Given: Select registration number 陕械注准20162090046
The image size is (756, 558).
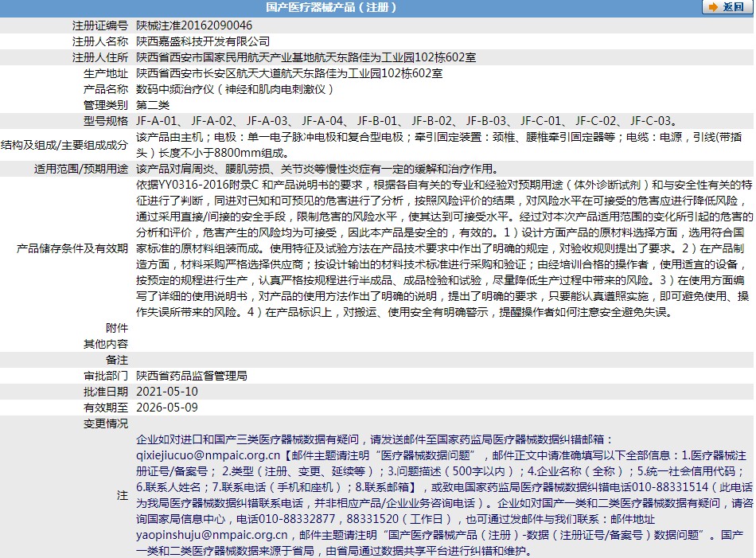Looking at the screenshot, I should tap(194, 25).
